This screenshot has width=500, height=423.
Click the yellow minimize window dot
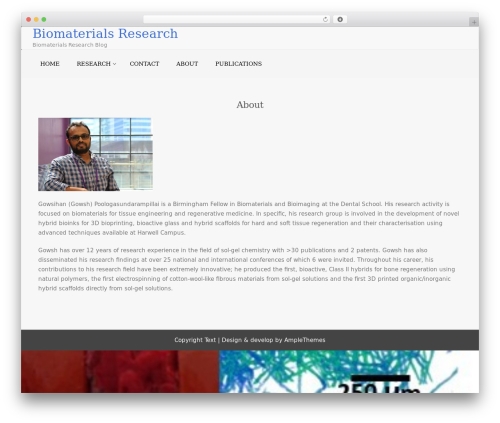pyautogui.click(x=36, y=20)
